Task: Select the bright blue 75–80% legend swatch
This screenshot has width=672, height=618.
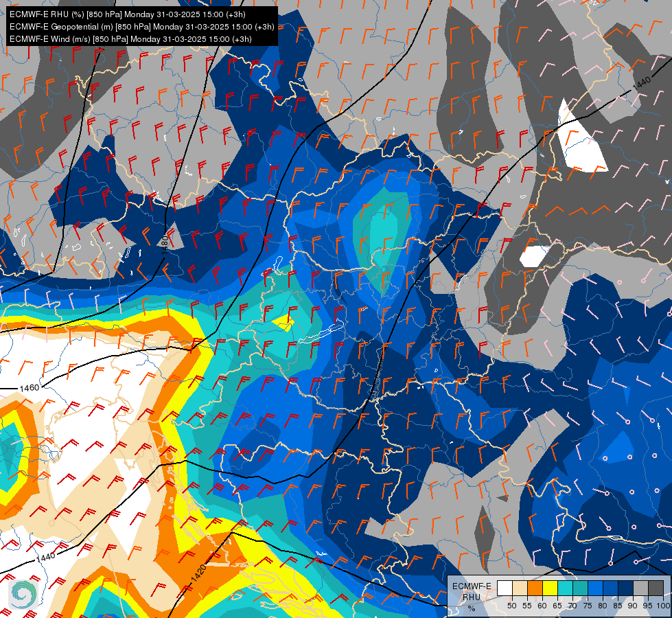Action: coord(595,588)
